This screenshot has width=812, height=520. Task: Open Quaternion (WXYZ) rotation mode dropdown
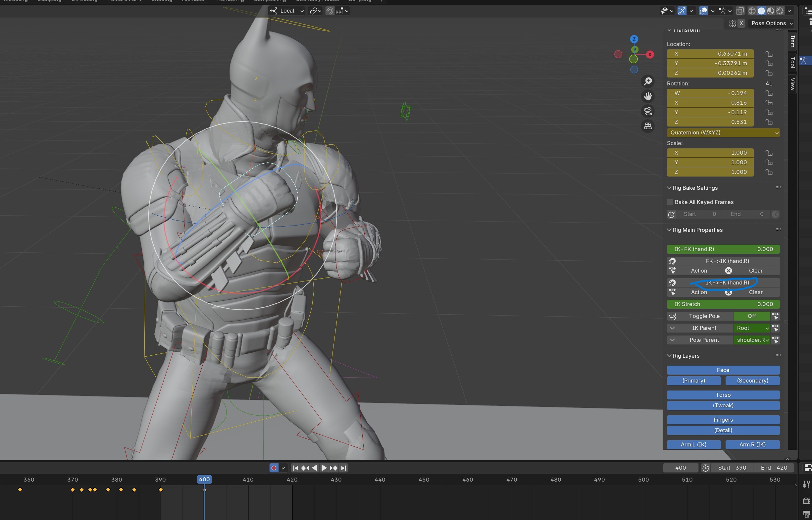[723, 133]
